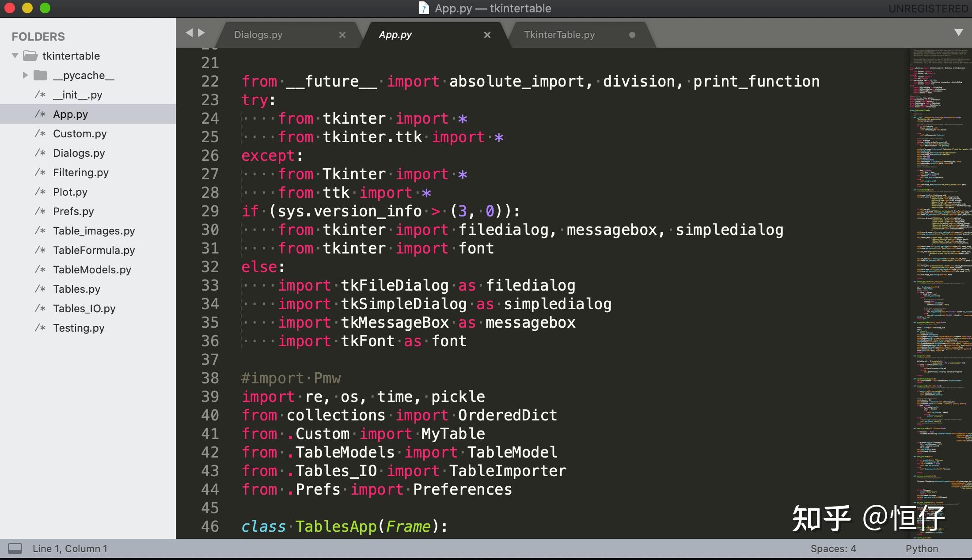Go to previous tab with left arrow

pos(189,33)
